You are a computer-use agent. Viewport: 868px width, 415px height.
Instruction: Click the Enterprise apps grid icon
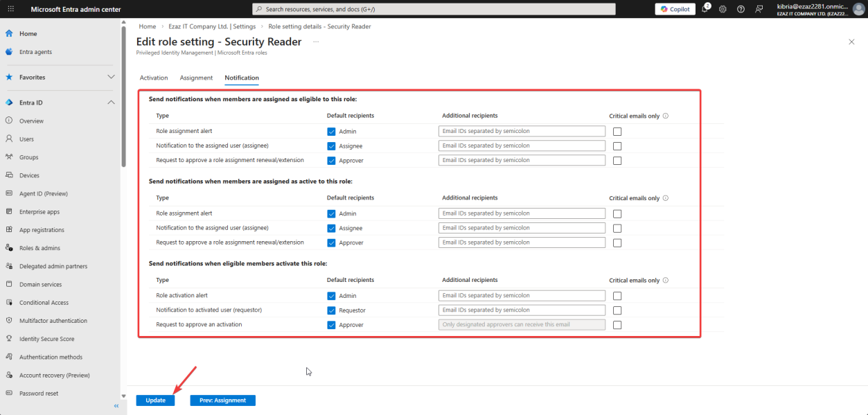click(9, 211)
